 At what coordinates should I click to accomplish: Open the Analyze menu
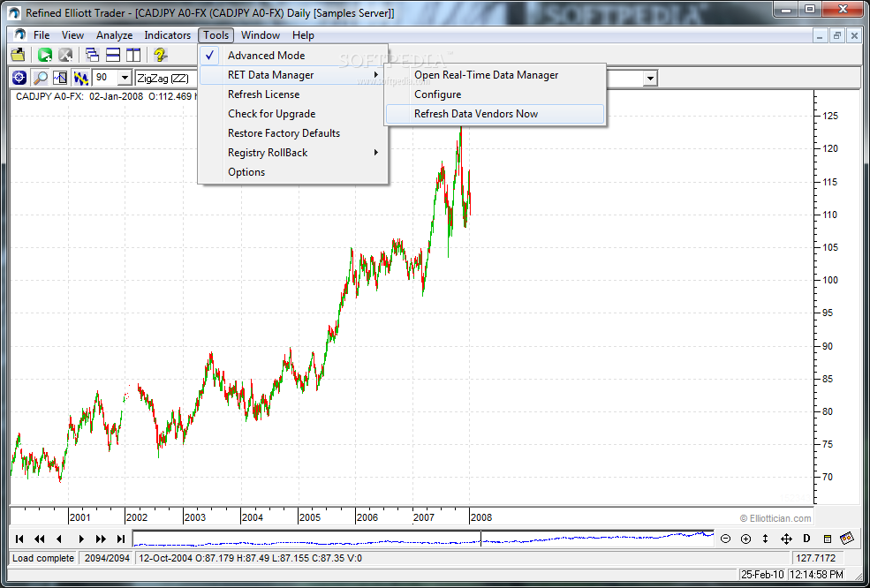point(114,35)
